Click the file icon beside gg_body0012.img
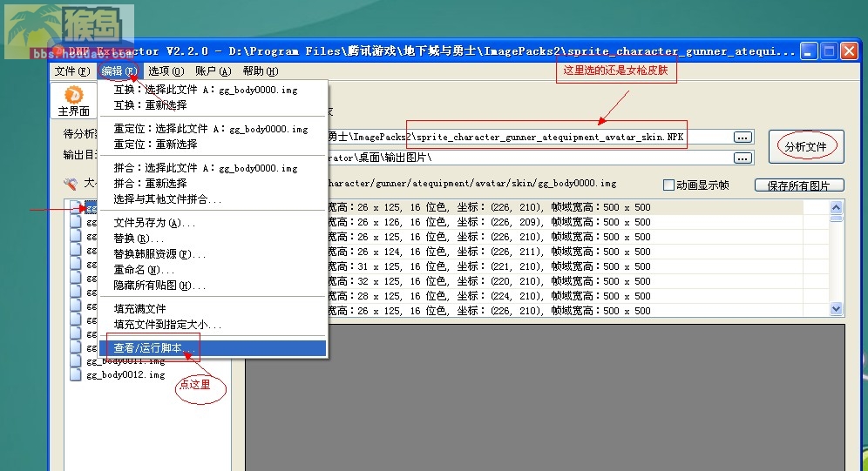 (76, 375)
